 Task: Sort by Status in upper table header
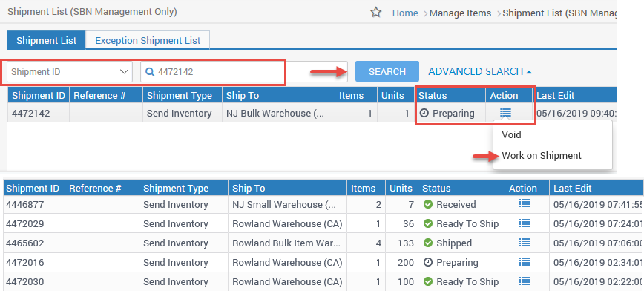click(x=450, y=95)
